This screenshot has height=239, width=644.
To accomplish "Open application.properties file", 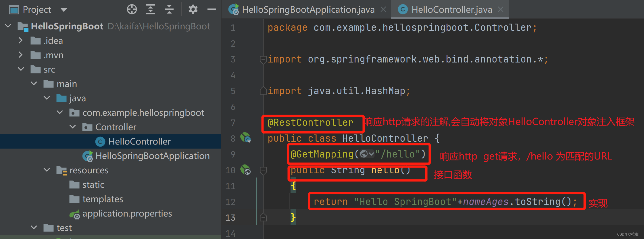I will click(127, 213).
